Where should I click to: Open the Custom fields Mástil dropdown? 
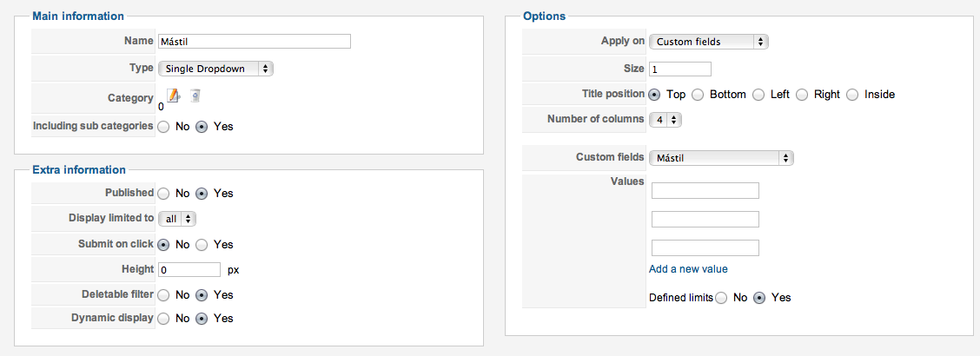point(721,158)
